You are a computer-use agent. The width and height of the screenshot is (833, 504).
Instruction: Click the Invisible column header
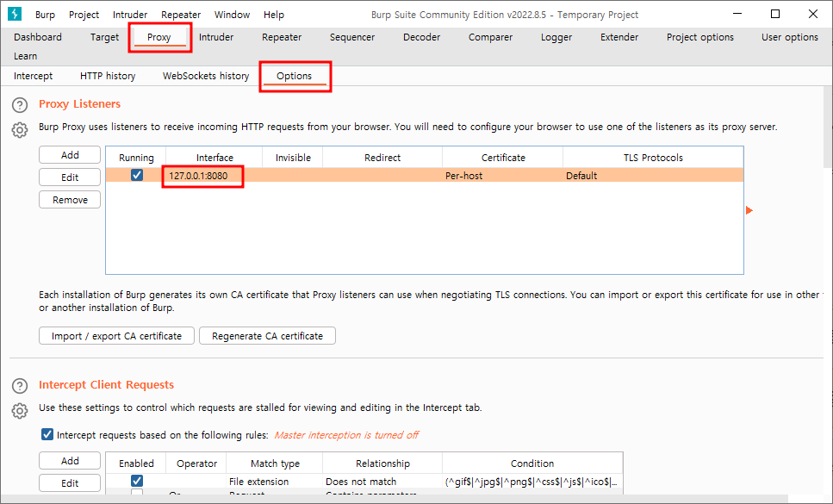(293, 158)
